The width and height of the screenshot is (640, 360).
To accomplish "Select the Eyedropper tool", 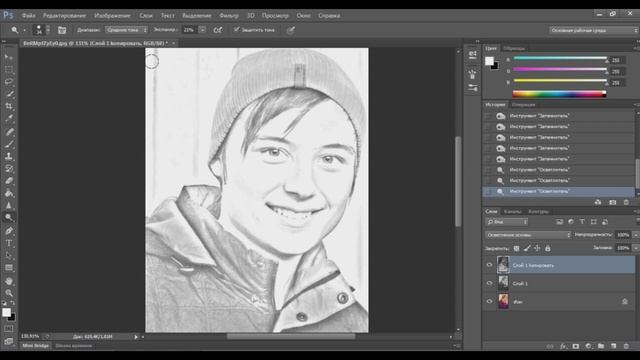I will 9,119.
